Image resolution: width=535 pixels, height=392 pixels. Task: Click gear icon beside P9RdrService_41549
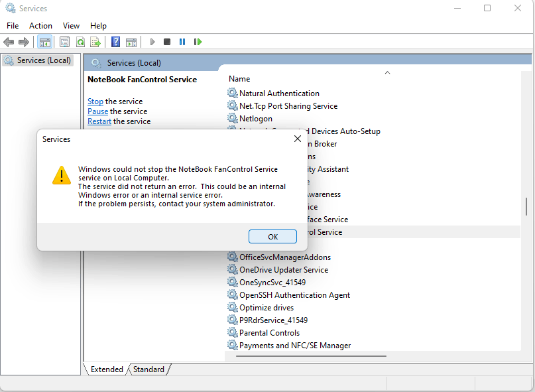(x=232, y=320)
